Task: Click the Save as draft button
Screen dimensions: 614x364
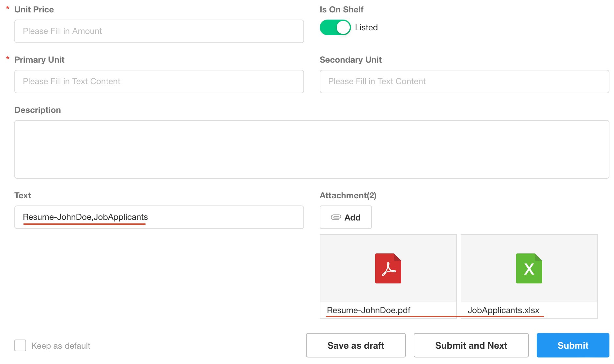Action: 356,345
